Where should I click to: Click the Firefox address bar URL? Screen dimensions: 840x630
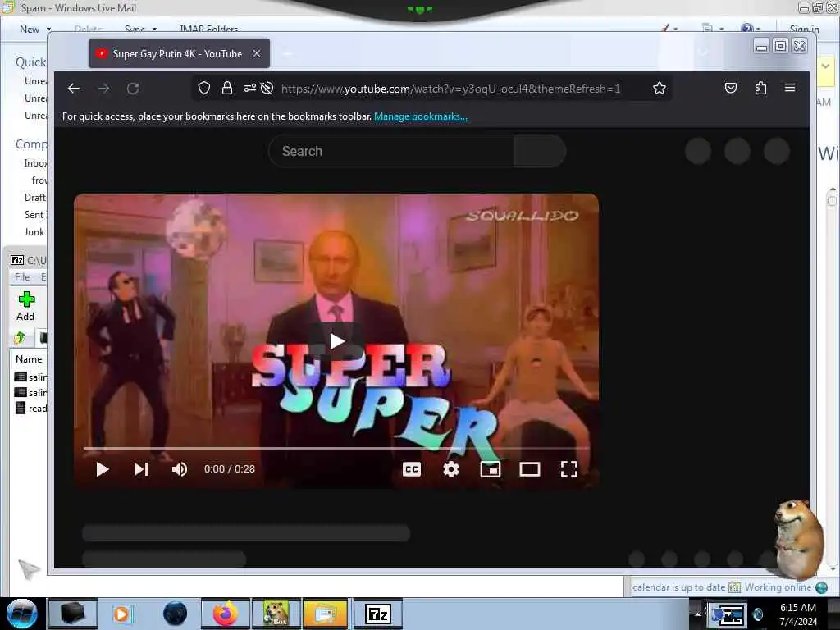(450, 89)
